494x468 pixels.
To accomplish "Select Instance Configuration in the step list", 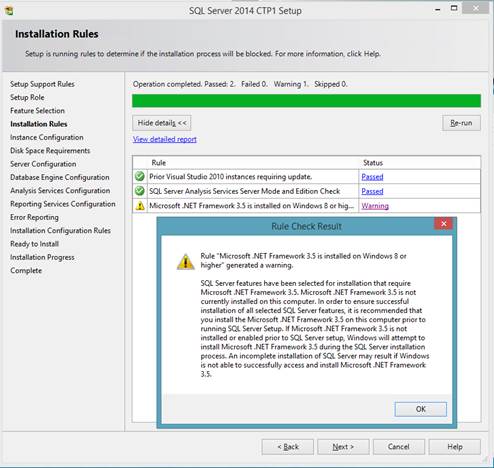I will [47, 137].
